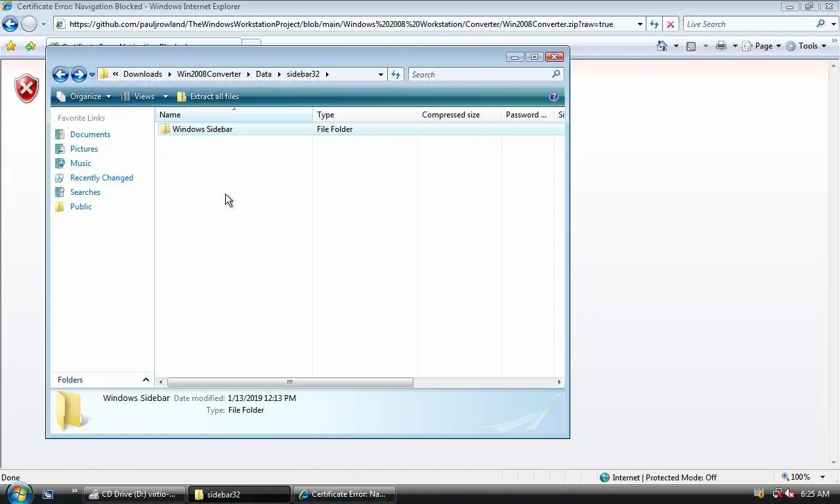Image resolution: width=840 pixels, height=504 pixels.
Task: Open IE Page menu
Action: coord(761,46)
